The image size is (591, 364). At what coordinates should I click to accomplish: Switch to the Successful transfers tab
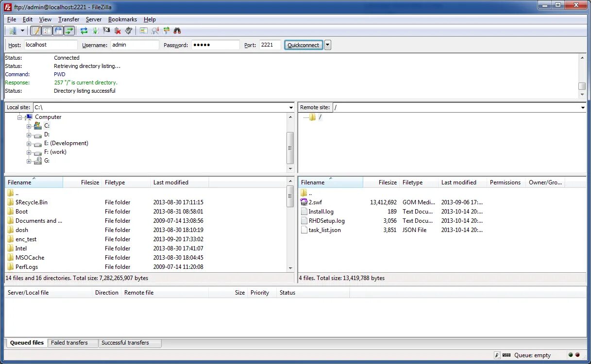tap(129, 343)
